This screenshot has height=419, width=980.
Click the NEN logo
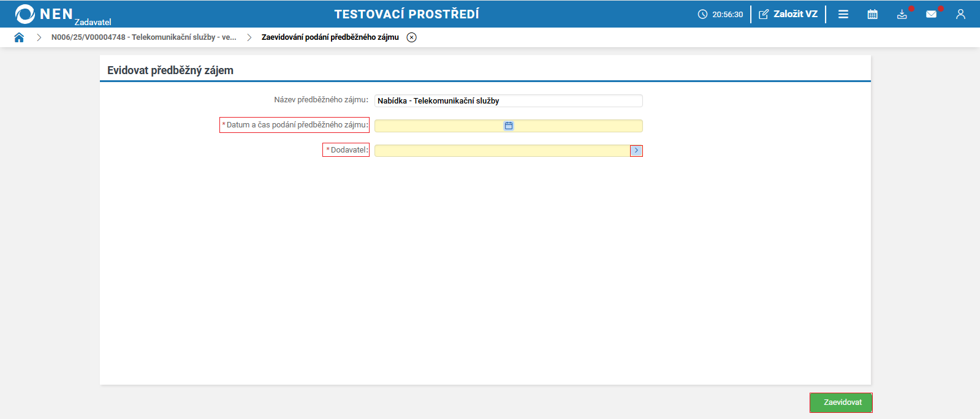click(x=44, y=14)
